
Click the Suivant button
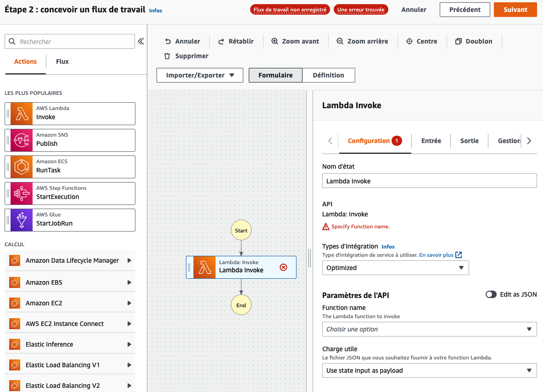tap(515, 10)
